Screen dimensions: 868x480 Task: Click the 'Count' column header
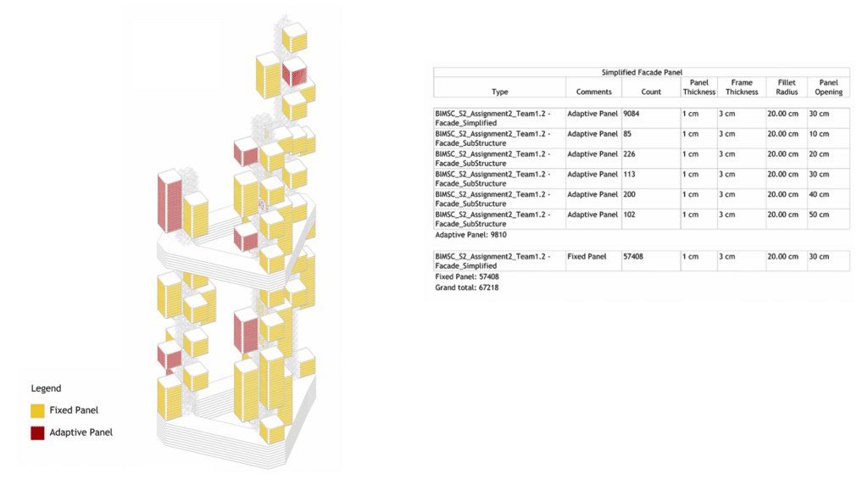point(651,92)
